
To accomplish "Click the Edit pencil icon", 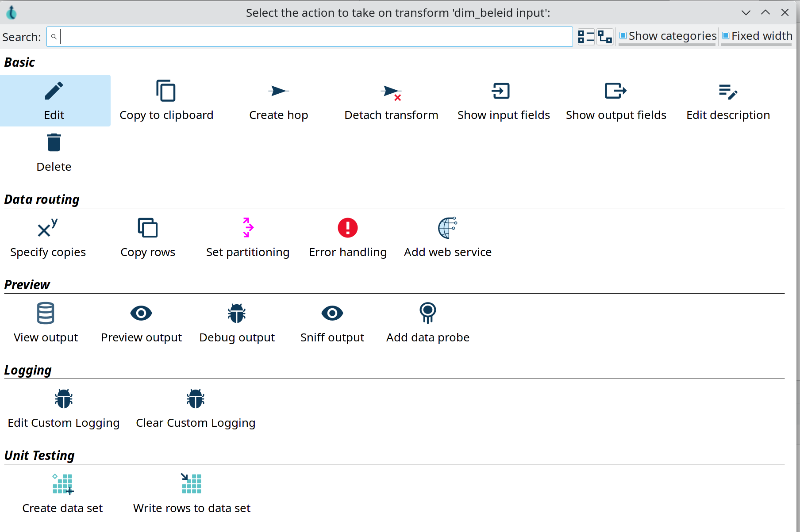I will point(54,92).
